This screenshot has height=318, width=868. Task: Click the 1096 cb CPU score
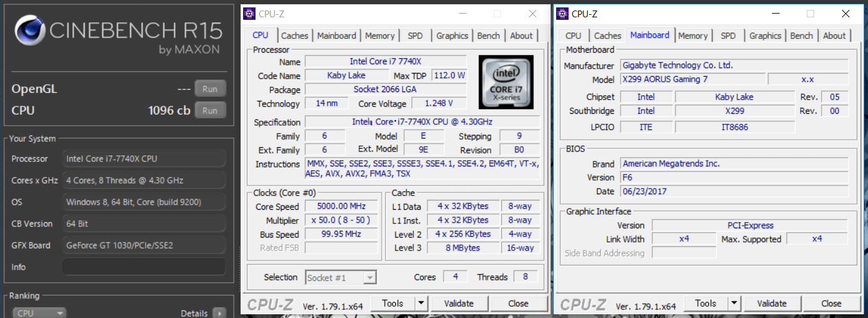click(170, 111)
